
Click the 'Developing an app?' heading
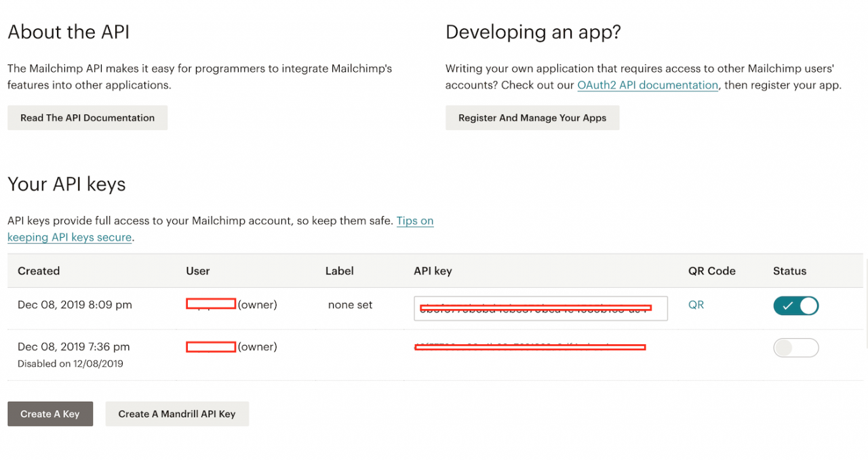pos(533,33)
